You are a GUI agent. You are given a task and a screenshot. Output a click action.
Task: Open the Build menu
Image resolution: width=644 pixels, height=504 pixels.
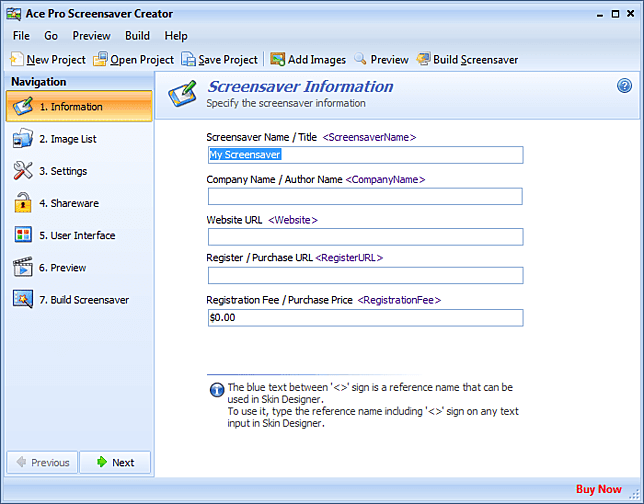click(137, 36)
